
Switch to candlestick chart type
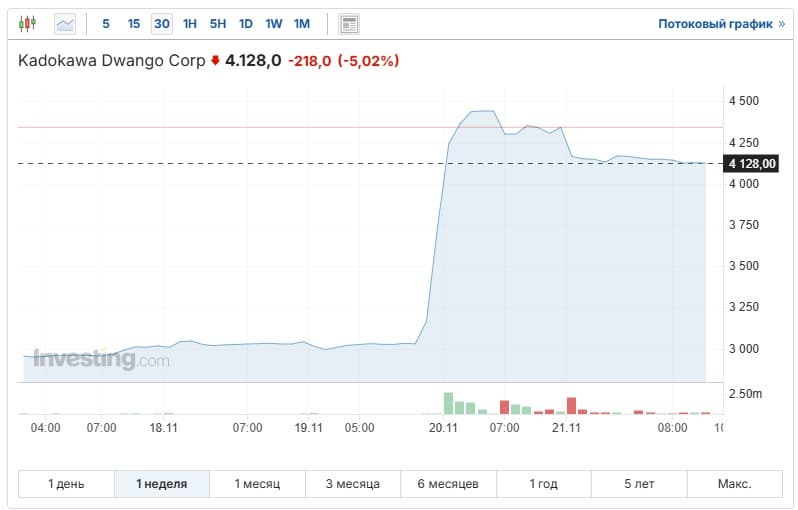[28, 23]
